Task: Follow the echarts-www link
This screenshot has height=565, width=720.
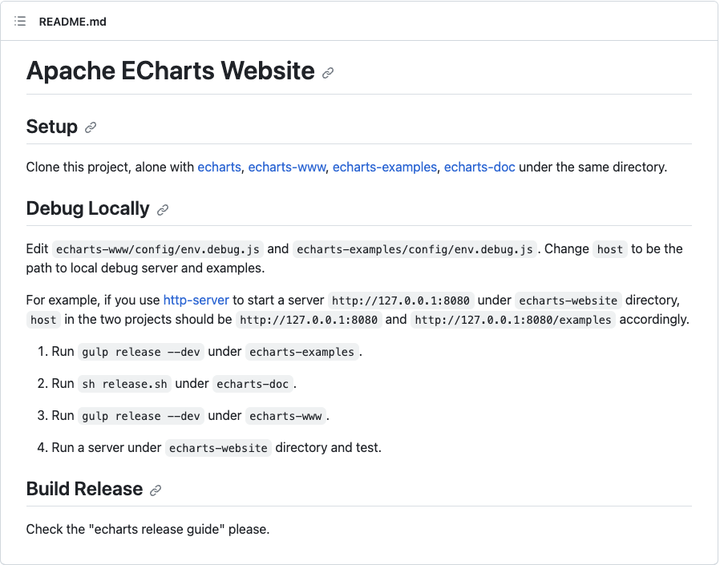Action: pyautogui.click(x=287, y=167)
